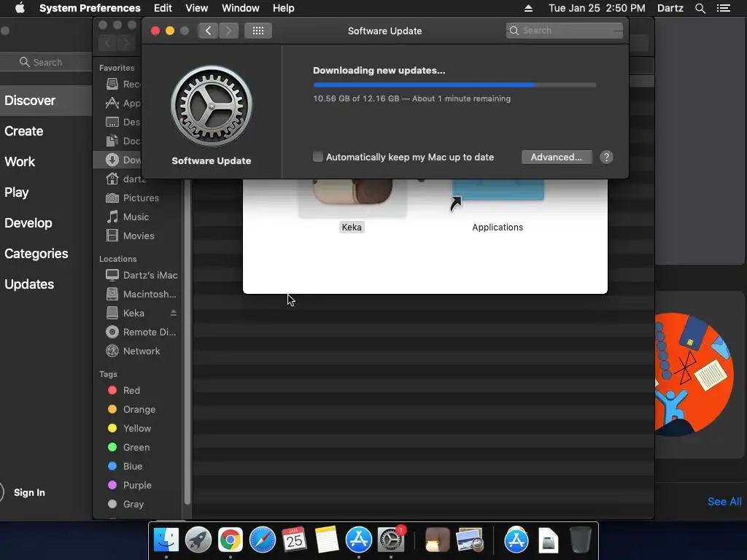Open Launchpad rocket icon in Dock

[198, 540]
